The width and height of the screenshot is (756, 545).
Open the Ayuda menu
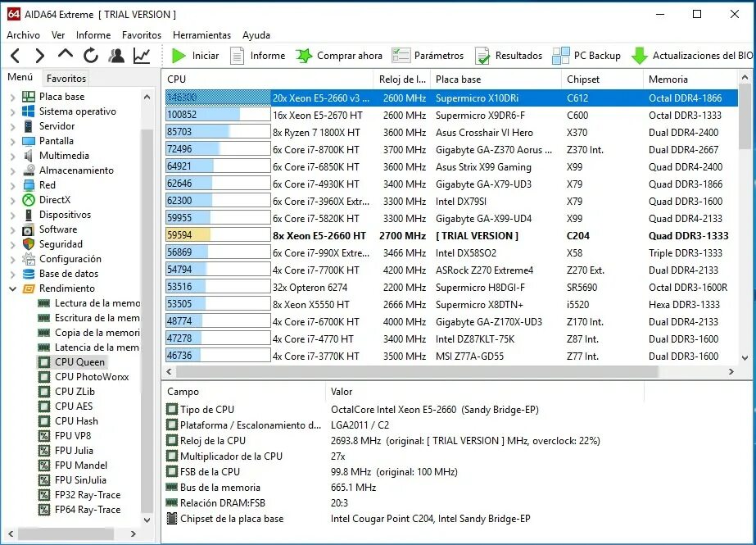256,34
